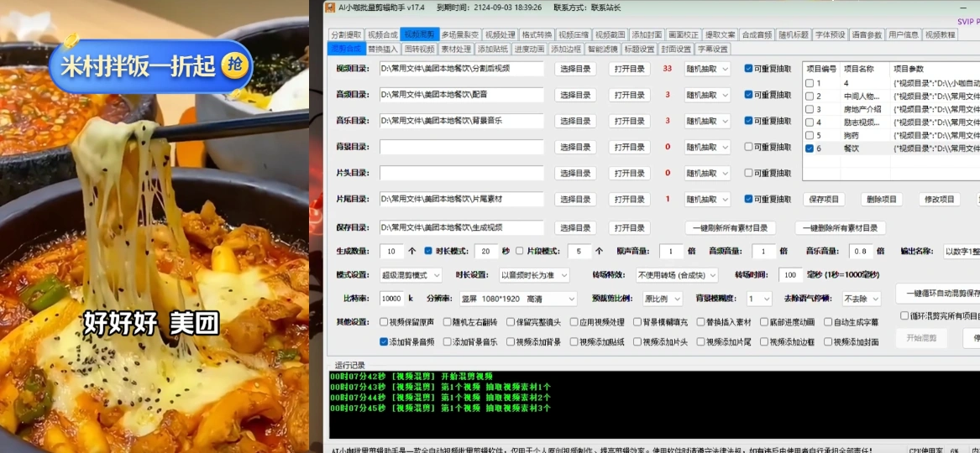Enable 可重复抽取 for 背景目录 row
The width and height of the screenshot is (980, 453).
[x=749, y=147]
